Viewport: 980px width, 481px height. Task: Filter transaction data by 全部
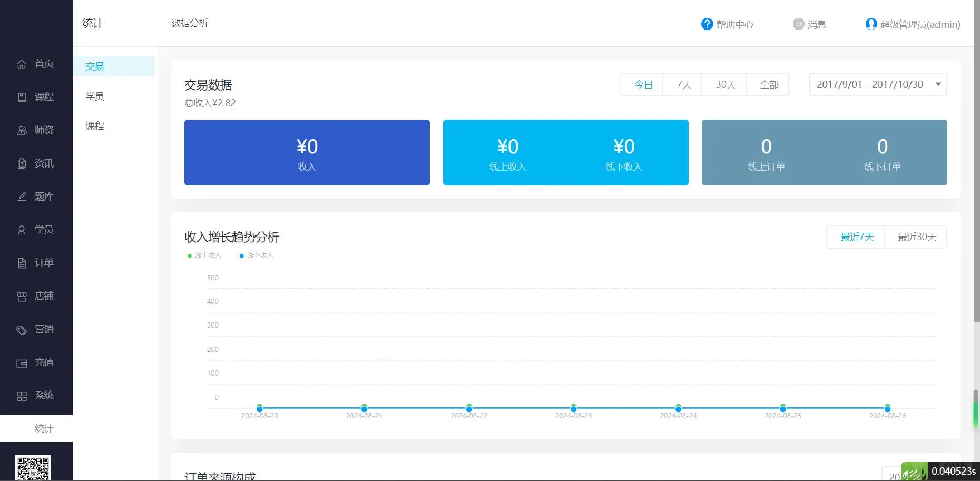click(769, 84)
